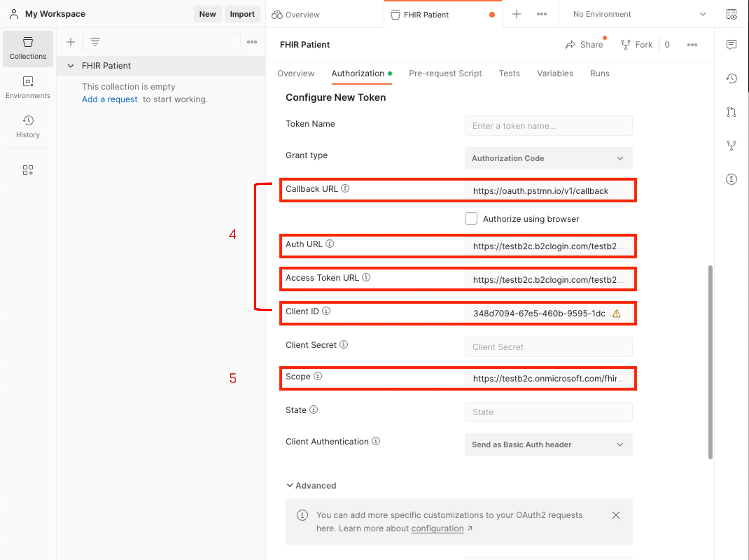Click the info icon next to State

pyautogui.click(x=313, y=410)
